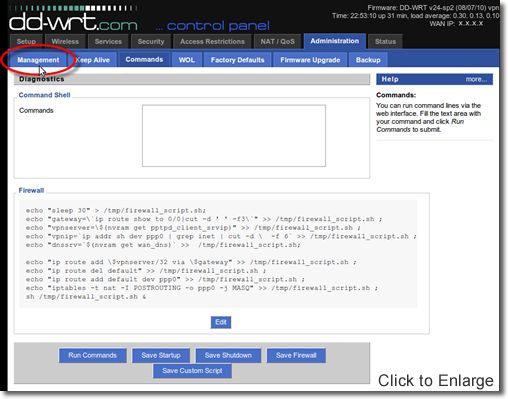Image resolution: width=508 pixels, height=399 pixels.
Task: Open the Setup main tab
Action: pyautogui.click(x=26, y=41)
